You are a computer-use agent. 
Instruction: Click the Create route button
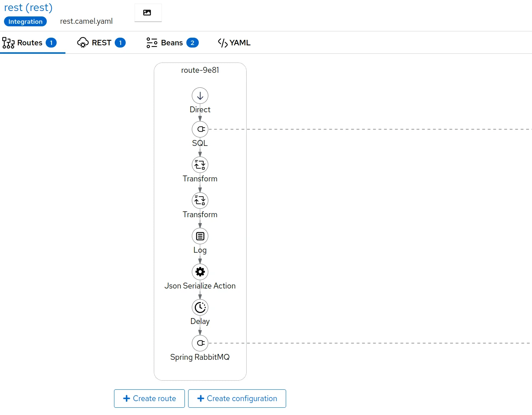point(149,399)
